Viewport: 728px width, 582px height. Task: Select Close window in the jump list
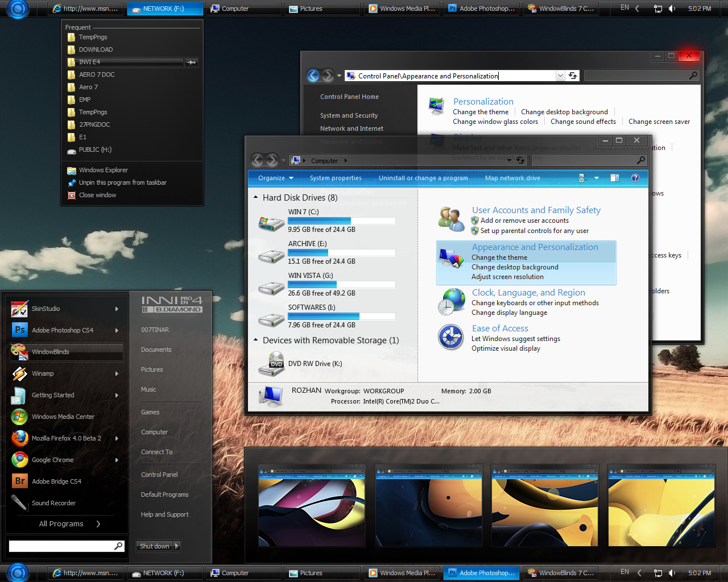pos(97,195)
